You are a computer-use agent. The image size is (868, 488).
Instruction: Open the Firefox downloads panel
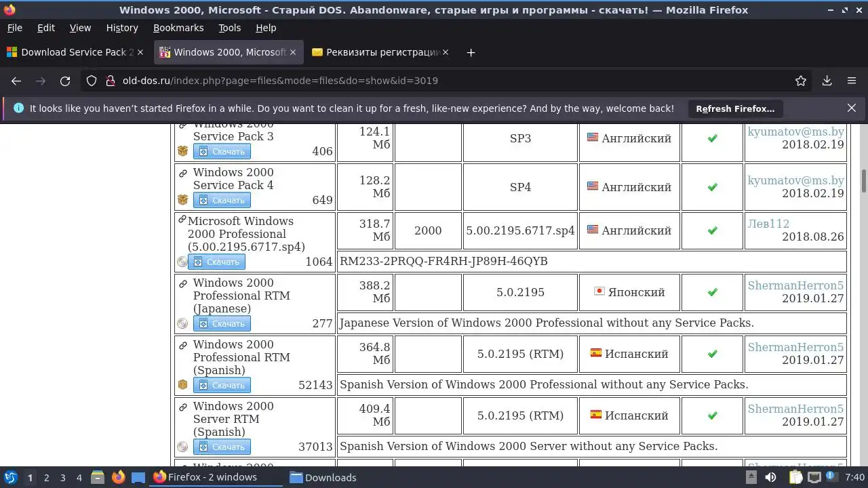click(x=827, y=81)
